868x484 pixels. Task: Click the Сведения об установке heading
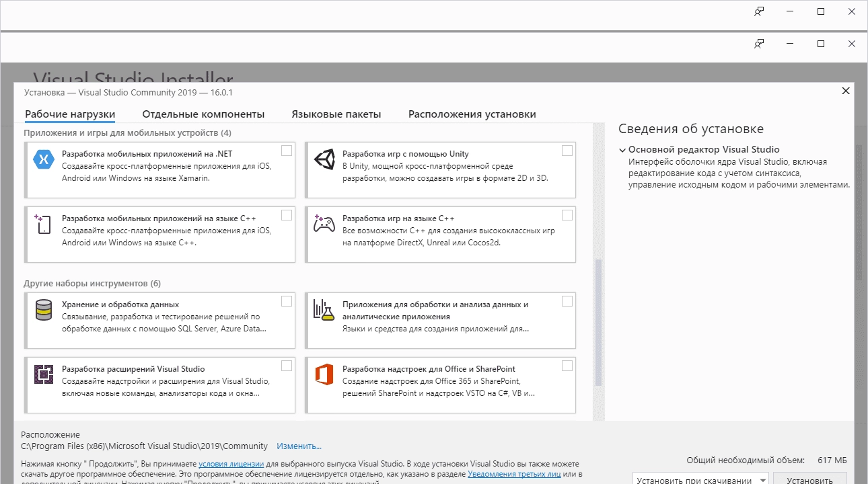click(691, 129)
